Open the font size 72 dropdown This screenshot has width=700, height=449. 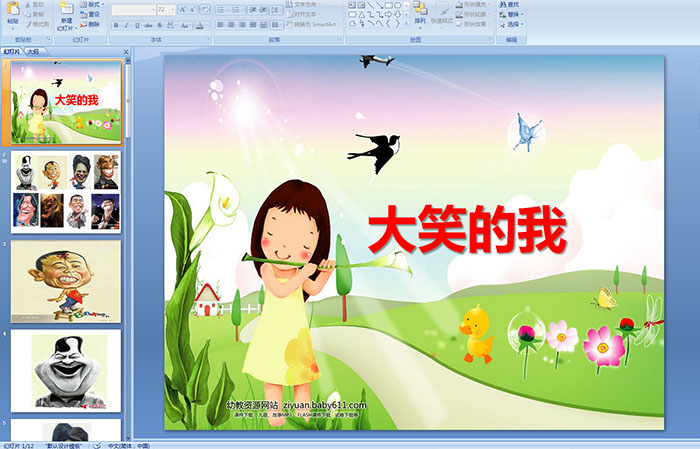pyautogui.click(x=172, y=9)
